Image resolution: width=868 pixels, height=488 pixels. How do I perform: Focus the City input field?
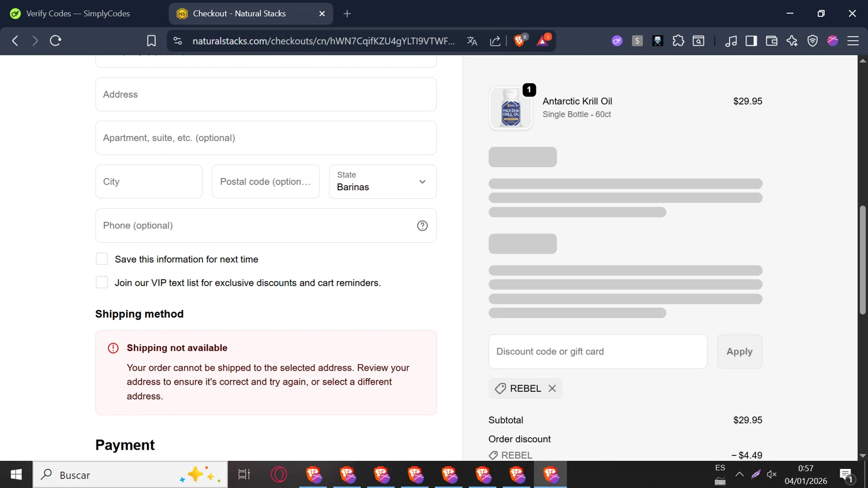149,182
